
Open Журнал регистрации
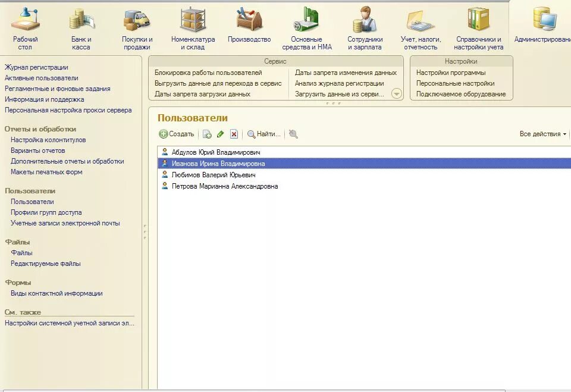pyautogui.click(x=36, y=67)
